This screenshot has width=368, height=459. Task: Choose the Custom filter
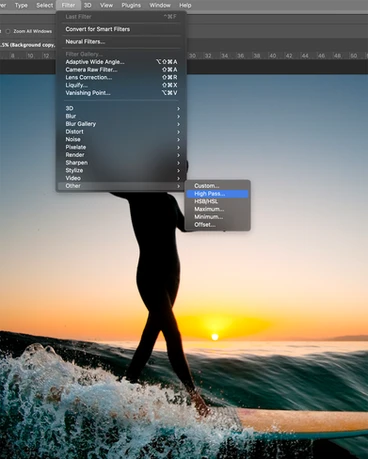click(217, 186)
